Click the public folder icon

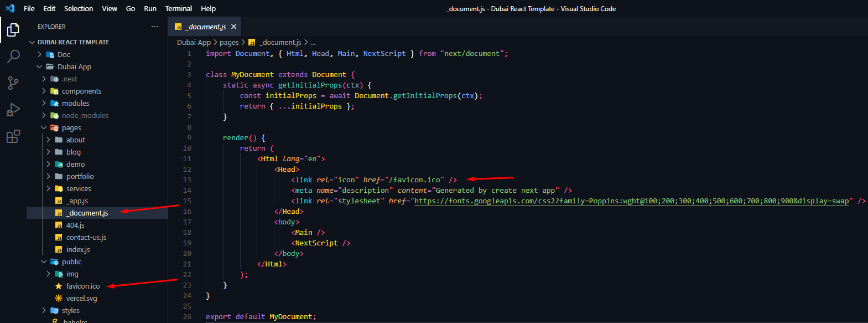pos(54,262)
